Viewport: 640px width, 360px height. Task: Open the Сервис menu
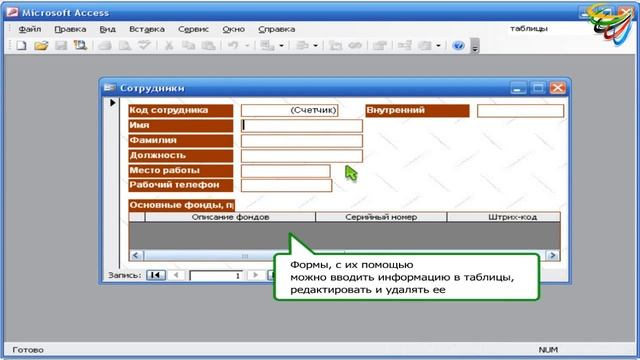[x=193, y=29]
